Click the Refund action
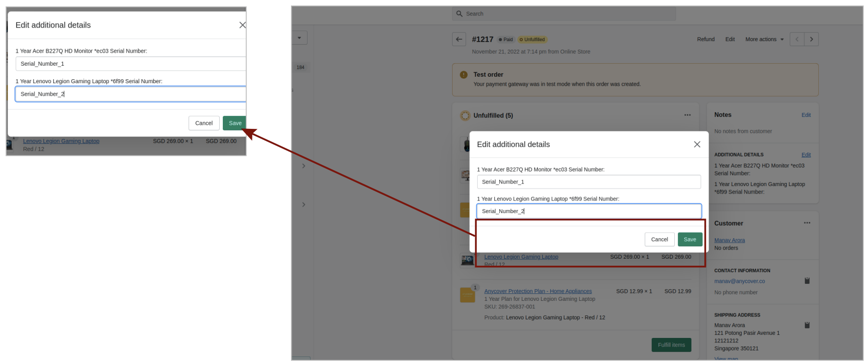Viewport: 868px width, 364px height. pyautogui.click(x=705, y=39)
